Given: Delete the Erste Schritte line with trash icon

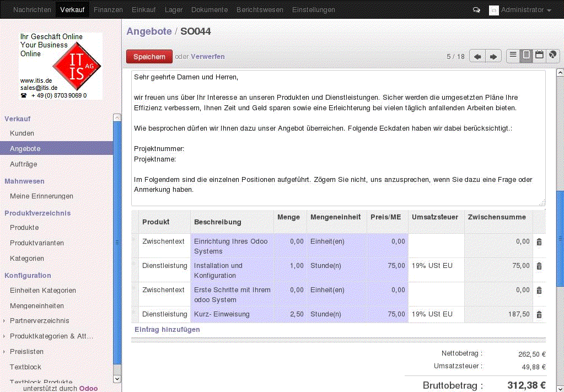Looking at the screenshot, I should [x=539, y=291].
